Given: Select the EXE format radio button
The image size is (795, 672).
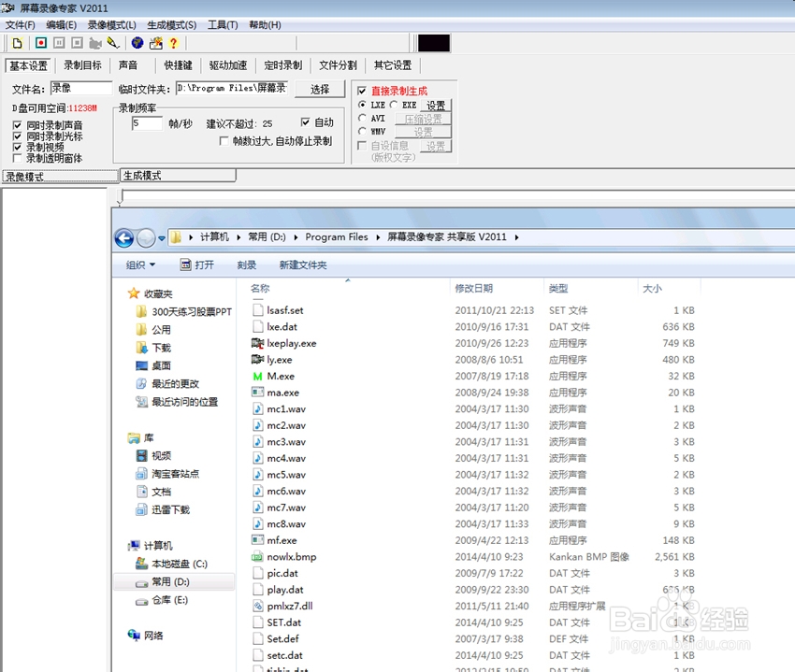Looking at the screenshot, I should click(394, 105).
